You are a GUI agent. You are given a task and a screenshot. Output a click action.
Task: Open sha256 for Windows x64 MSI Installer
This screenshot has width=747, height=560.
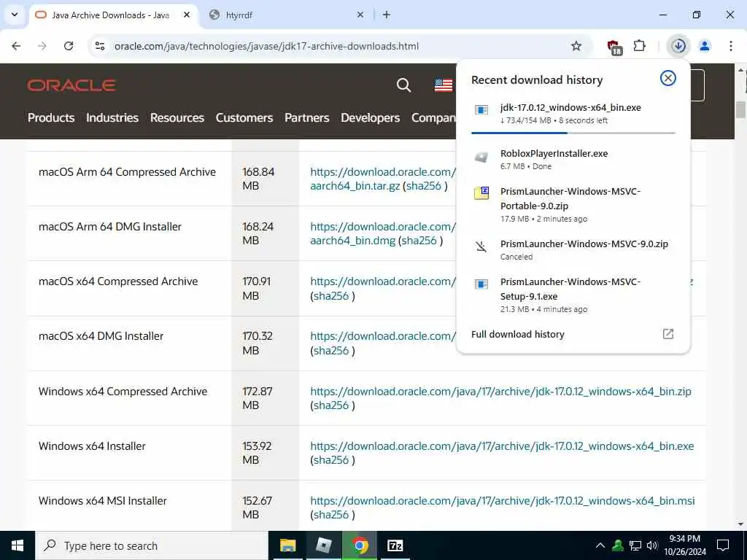click(330, 515)
